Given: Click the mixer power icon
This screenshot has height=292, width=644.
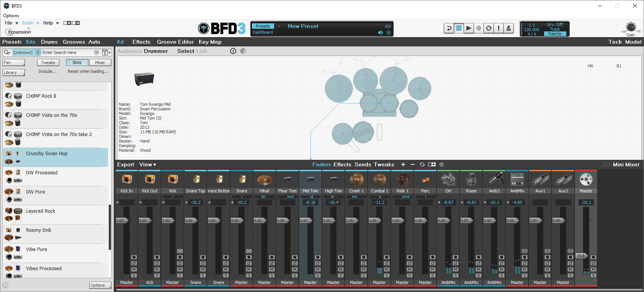Looking at the screenshot, I should pos(441,164).
